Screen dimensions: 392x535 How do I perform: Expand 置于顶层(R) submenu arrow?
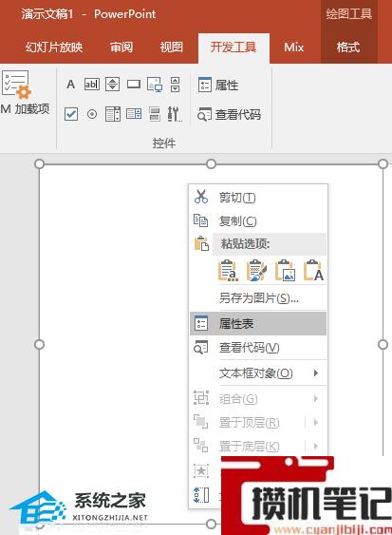coord(316,423)
